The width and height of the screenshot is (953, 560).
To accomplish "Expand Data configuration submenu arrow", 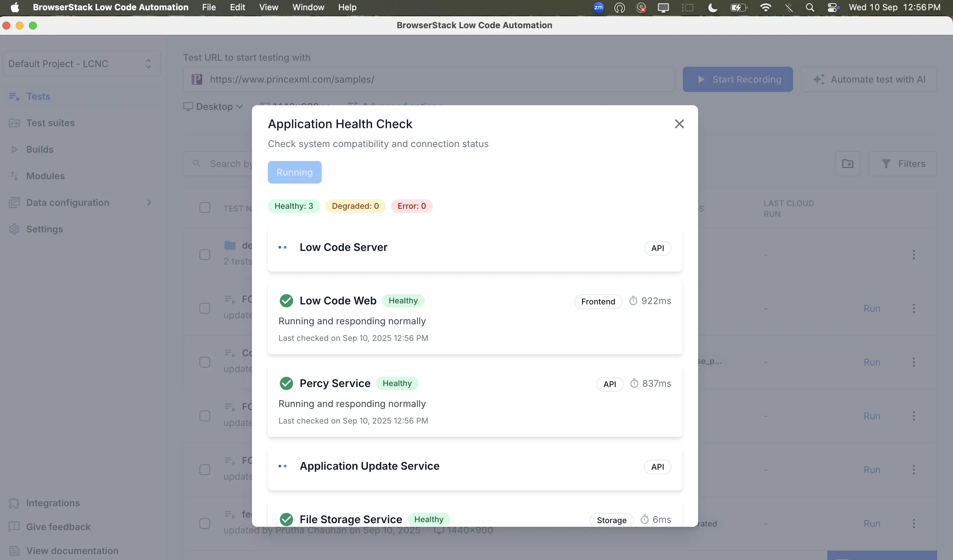I will (149, 203).
